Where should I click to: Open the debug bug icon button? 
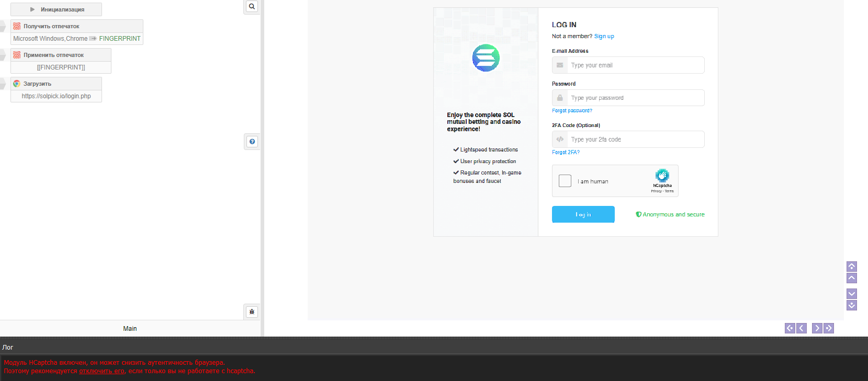point(252,312)
